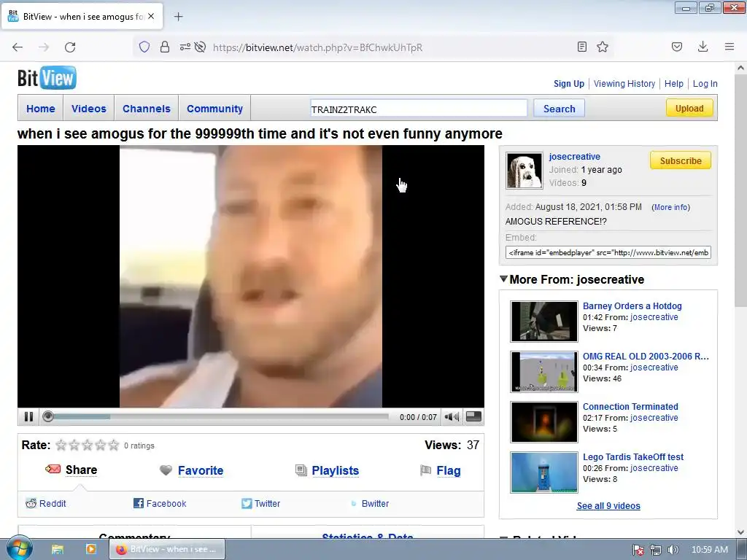Close the BitView browser tab
This screenshot has width=747, height=560.
[x=151, y=16]
